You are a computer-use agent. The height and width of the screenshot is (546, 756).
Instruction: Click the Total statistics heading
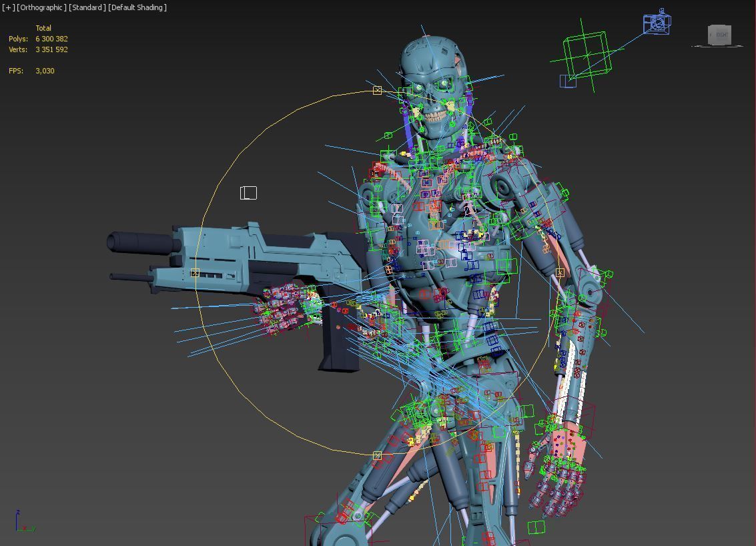point(43,28)
